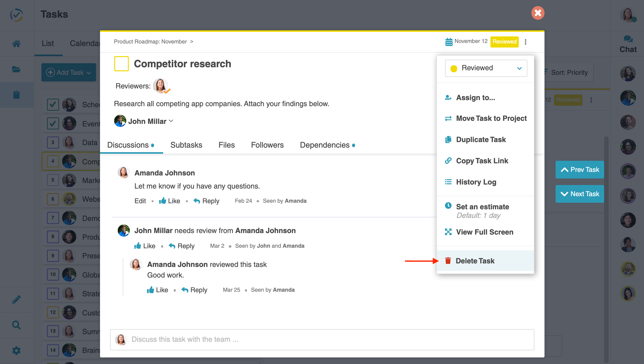This screenshot has width=644, height=364.
Task: Check off the Competitor research task
Action: [x=121, y=64]
